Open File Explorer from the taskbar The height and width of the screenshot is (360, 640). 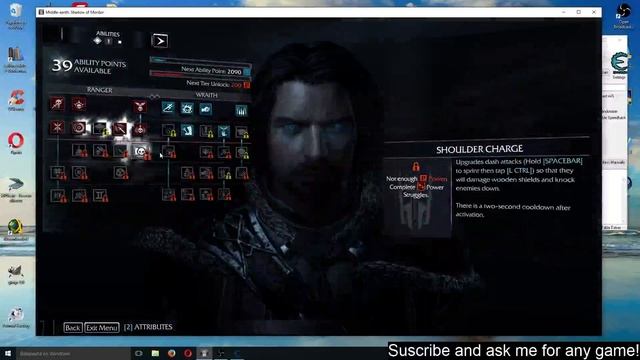pos(155,353)
